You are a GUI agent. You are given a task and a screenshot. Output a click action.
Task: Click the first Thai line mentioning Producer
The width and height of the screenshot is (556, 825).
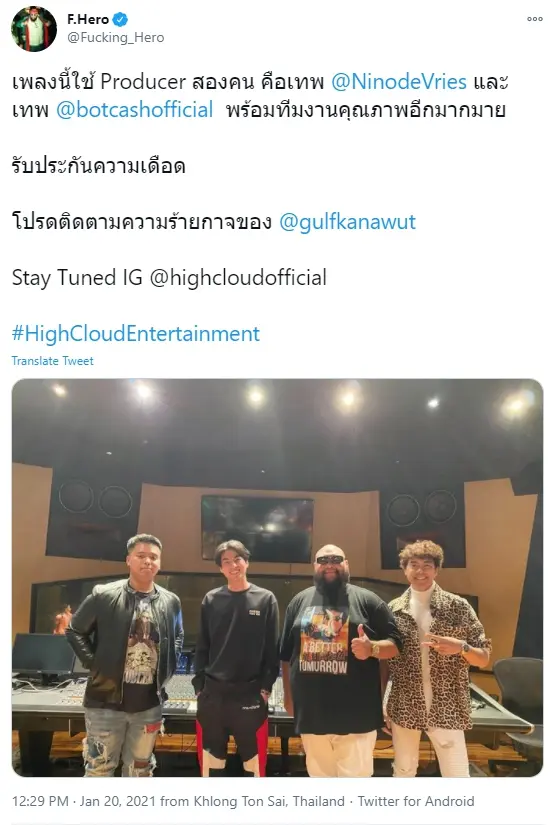[260, 82]
